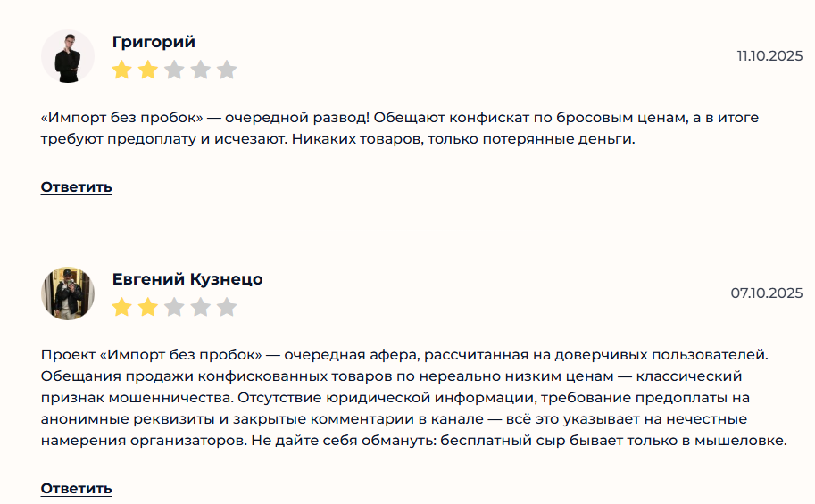Click the second gold star in Евгений's rating

pos(148,308)
